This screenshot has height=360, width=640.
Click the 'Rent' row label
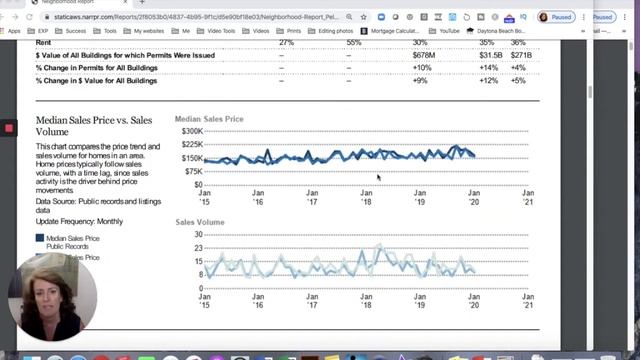pyautogui.click(x=43, y=42)
